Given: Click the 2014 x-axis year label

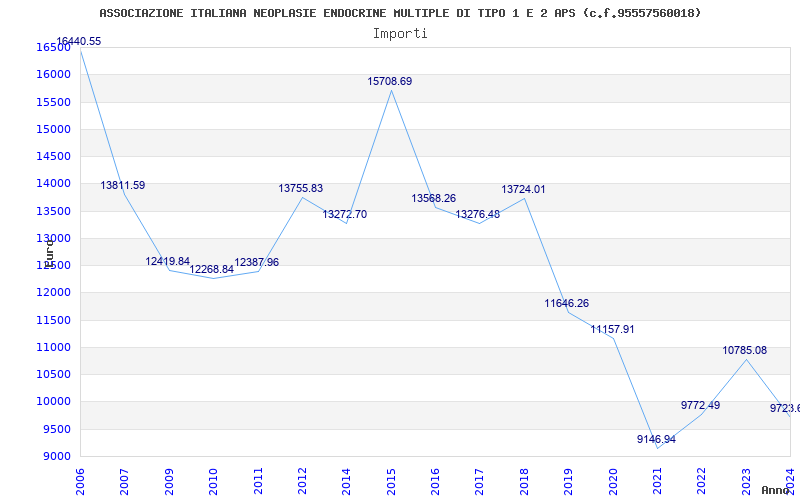Looking at the screenshot, I should (346, 481).
